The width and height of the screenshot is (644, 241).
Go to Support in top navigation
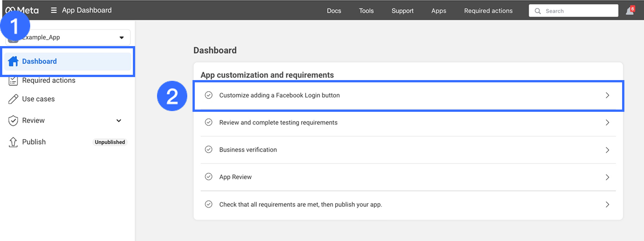(402, 11)
